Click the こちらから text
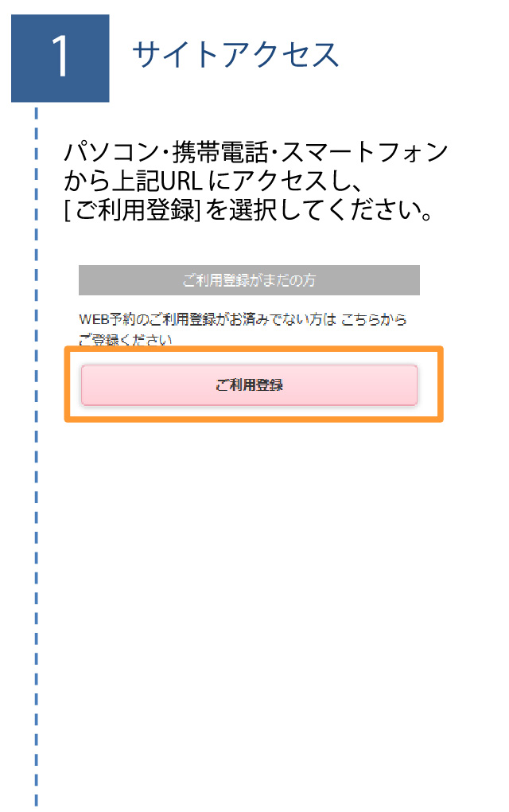The width and height of the screenshot is (509, 812). (374, 319)
